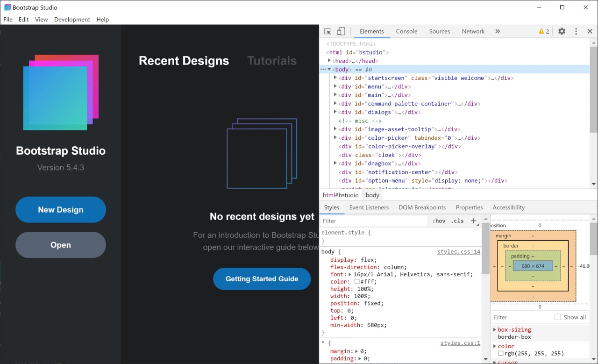Switch to the Tutorials tab

272,61
